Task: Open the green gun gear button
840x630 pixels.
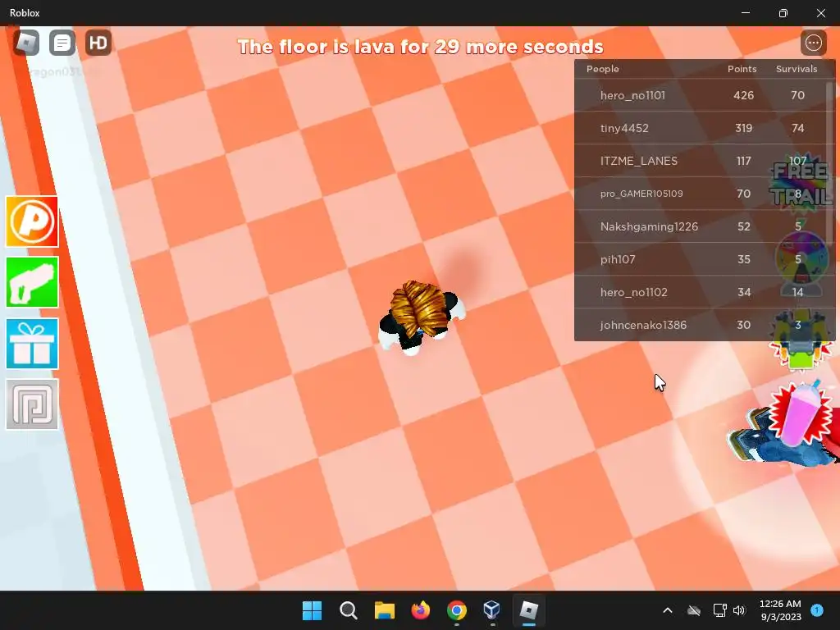Action: (32, 282)
